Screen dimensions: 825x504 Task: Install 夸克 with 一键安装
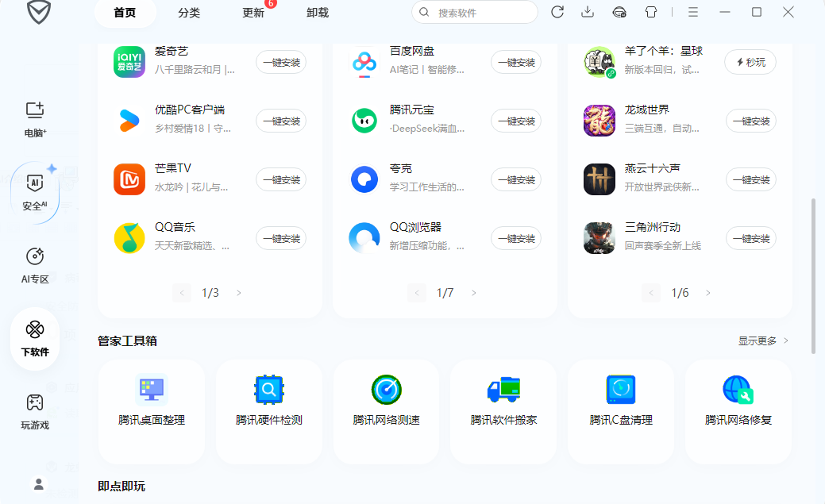pos(517,179)
